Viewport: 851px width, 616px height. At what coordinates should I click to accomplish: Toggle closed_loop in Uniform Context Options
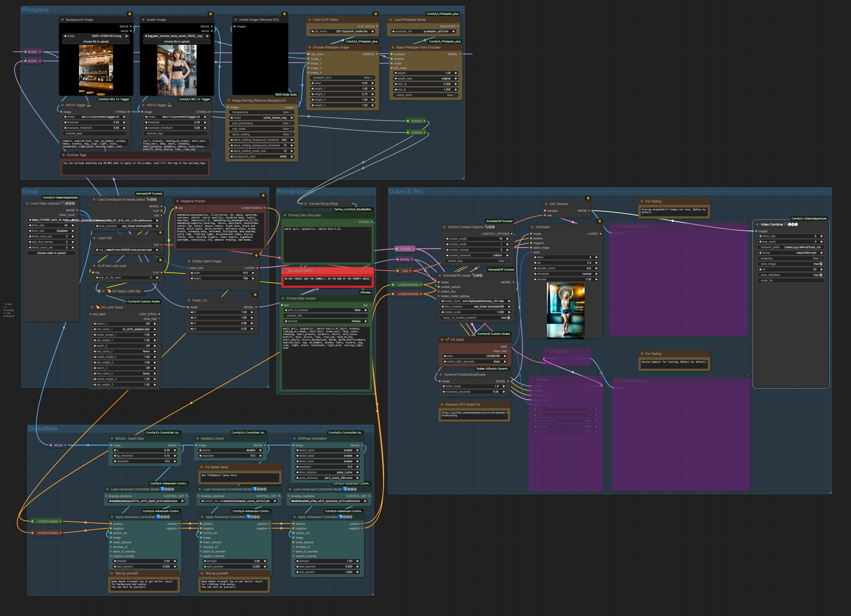[x=507, y=261]
